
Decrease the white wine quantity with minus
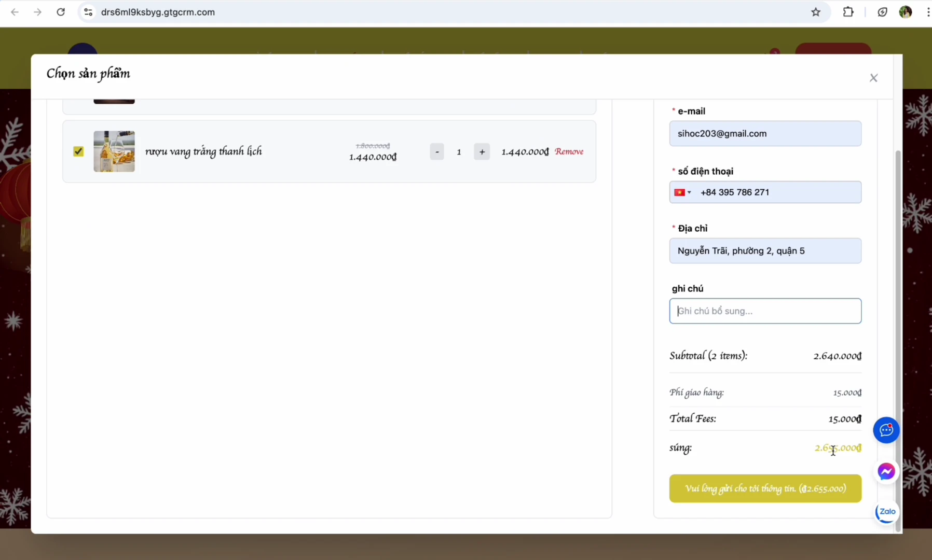[437, 152]
